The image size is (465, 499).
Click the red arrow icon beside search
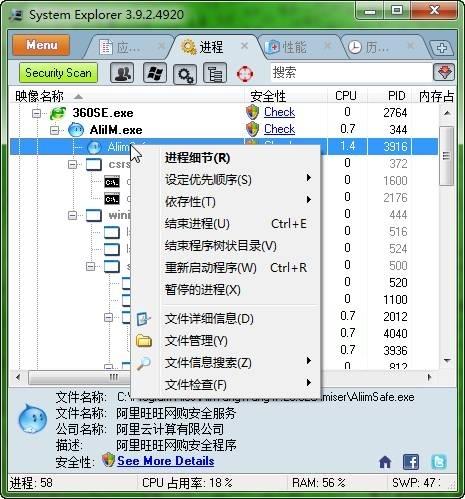click(x=444, y=72)
